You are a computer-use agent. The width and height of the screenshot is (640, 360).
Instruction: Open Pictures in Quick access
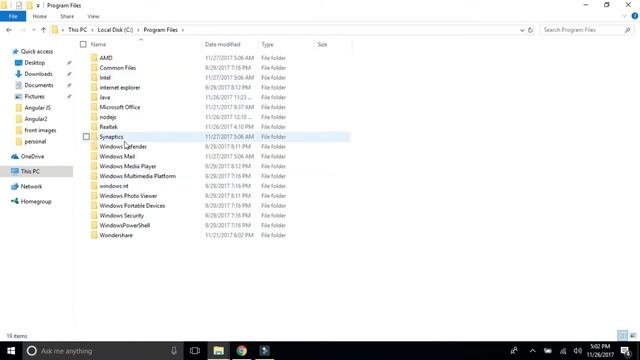point(34,97)
